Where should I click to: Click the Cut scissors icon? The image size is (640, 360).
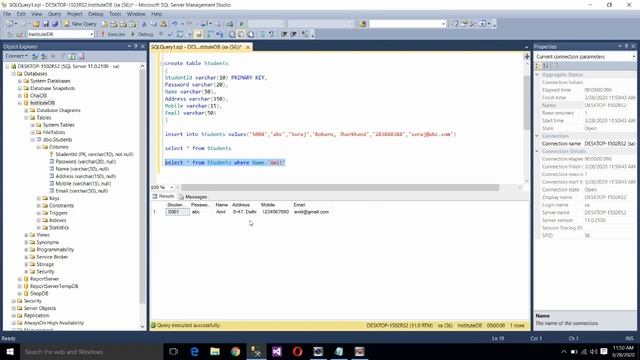(144, 24)
